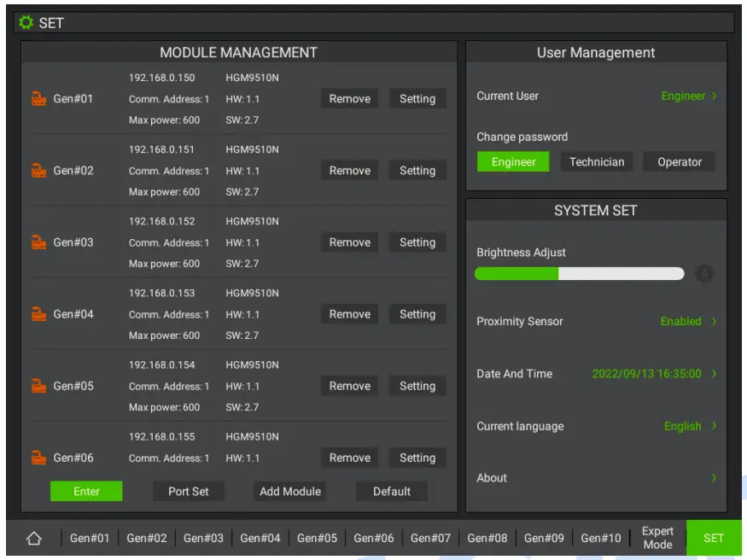Expand the Current language English option
Screen dimensions: 747x560
pos(684,426)
